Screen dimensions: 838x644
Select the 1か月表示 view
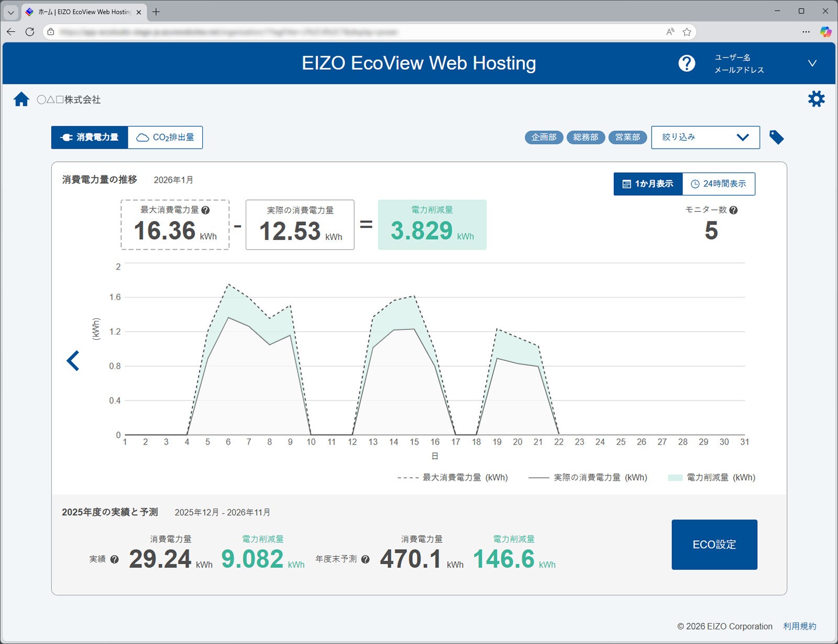point(648,184)
